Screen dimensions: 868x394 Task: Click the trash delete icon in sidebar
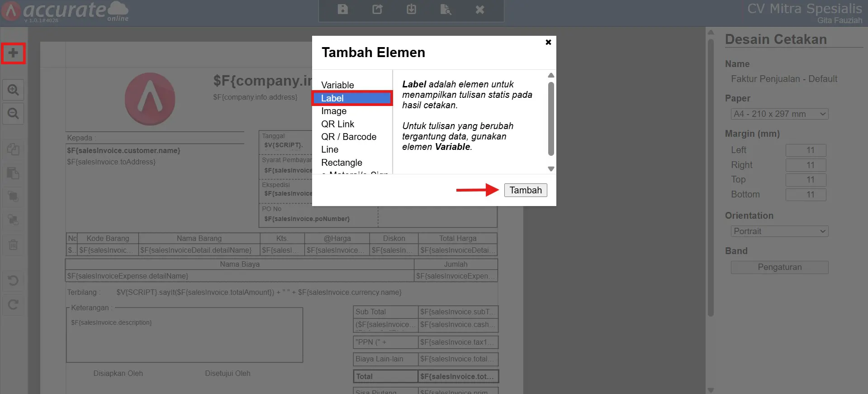(x=13, y=245)
